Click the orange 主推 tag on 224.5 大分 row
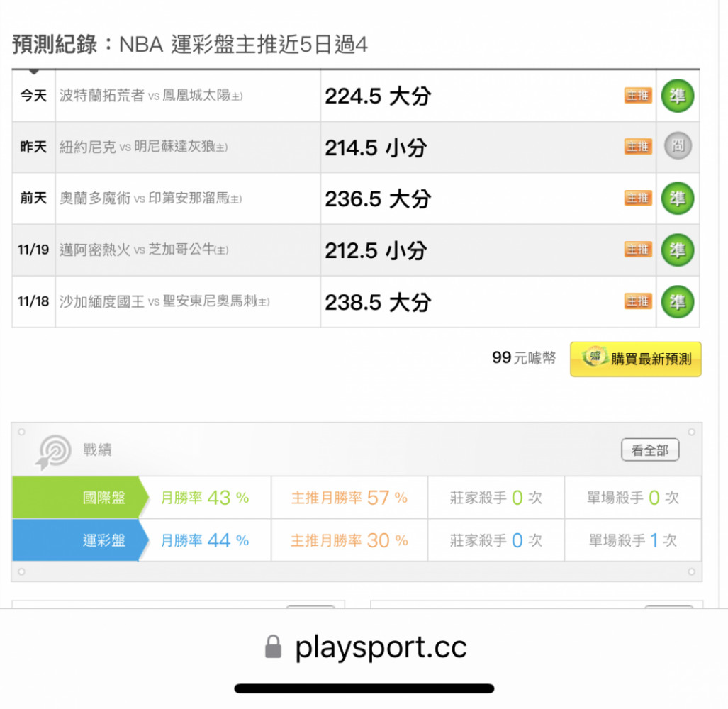Screen dimensions: 728x709 (638, 96)
